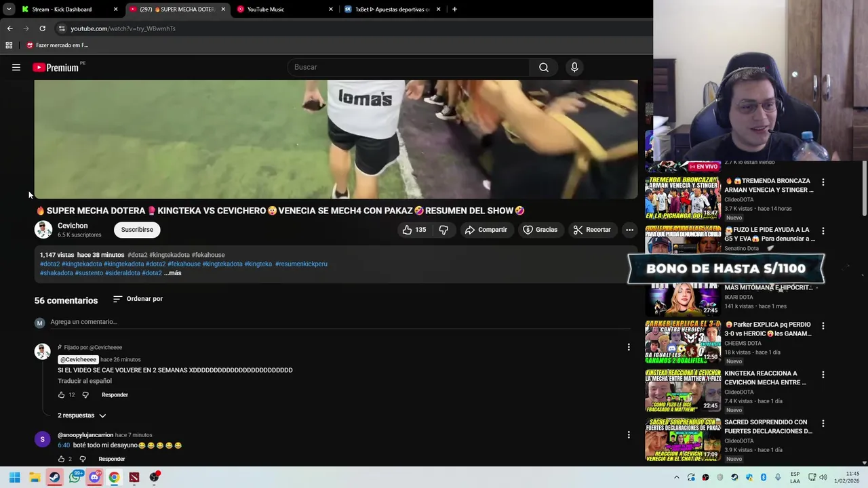
Task: Open WhatsApp from taskbar
Action: pyautogui.click(x=75, y=477)
